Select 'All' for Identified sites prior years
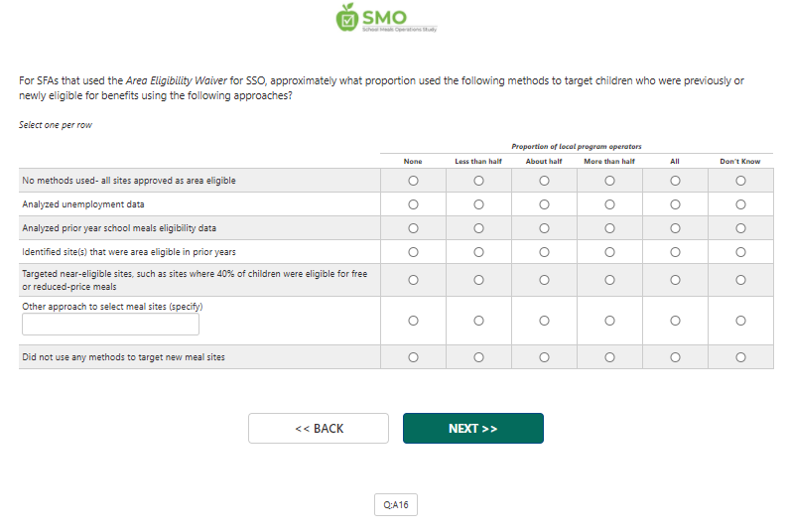This screenshot has width=789, height=532. tap(675, 252)
